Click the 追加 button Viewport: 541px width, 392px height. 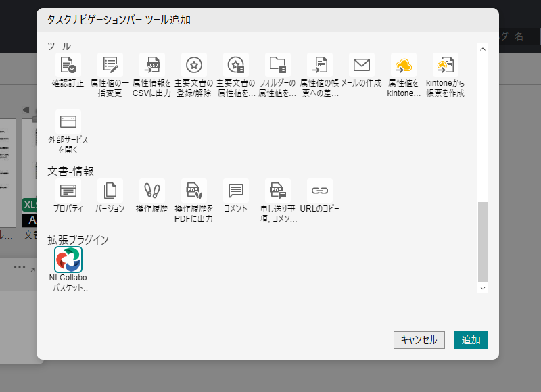tap(471, 340)
